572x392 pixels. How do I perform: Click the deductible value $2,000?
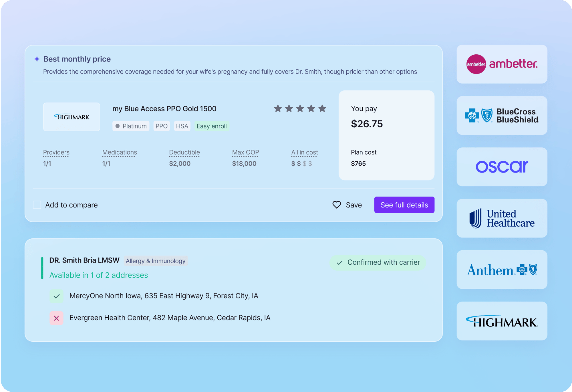point(180,164)
